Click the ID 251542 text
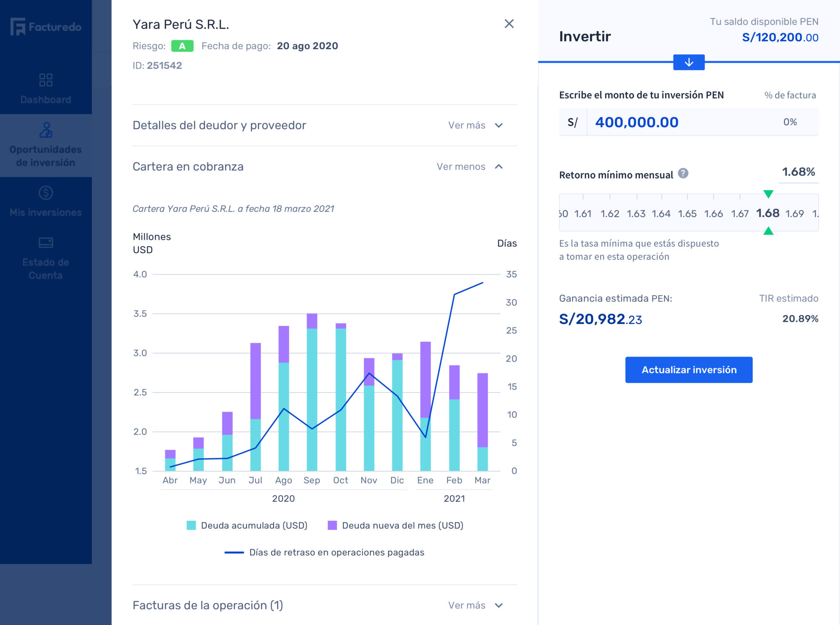Image resolution: width=840 pixels, height=625 pixels. tap(157, 66)
